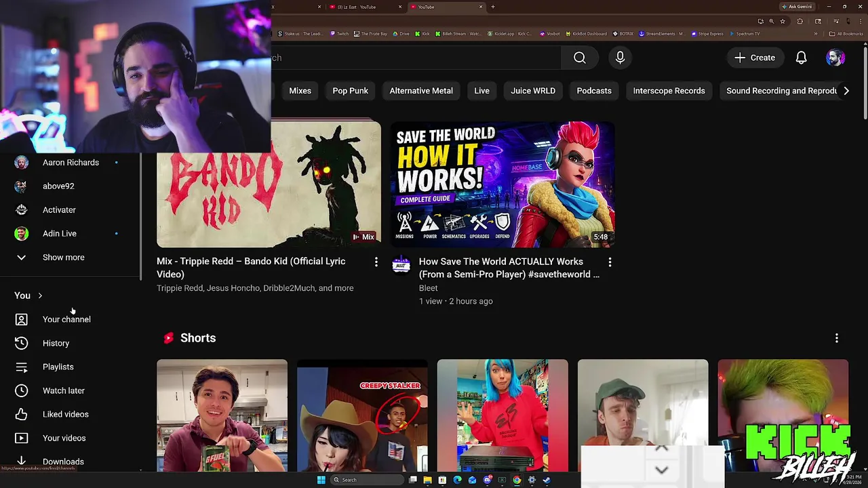The image size is (868, 488).
Task: Show more chips with the right arrow
Action: [846, 91]
